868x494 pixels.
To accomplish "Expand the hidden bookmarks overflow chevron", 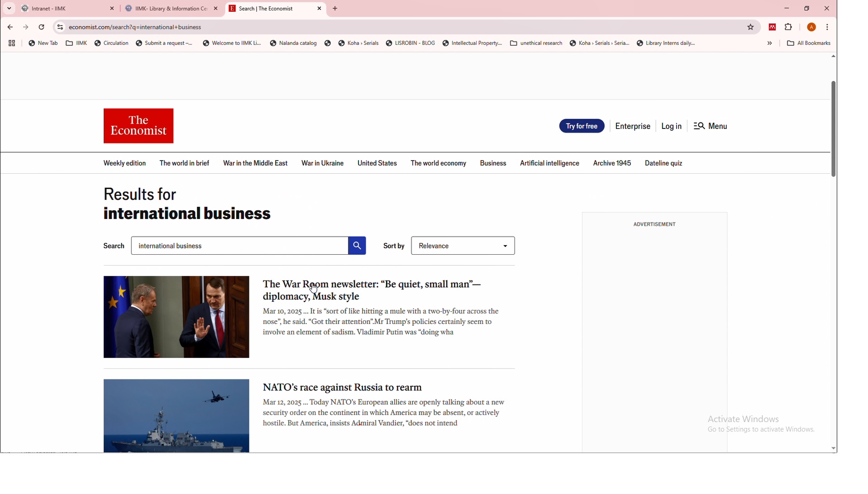I will point(769,43).
